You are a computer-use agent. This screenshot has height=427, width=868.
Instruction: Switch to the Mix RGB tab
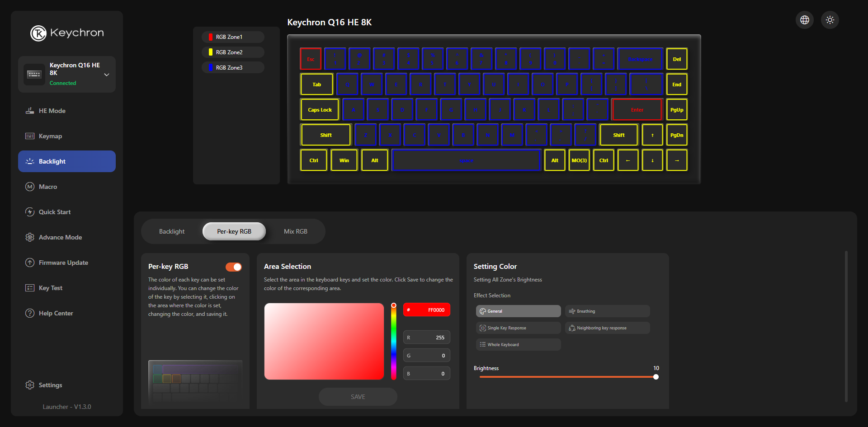click(x=295, y=231)
